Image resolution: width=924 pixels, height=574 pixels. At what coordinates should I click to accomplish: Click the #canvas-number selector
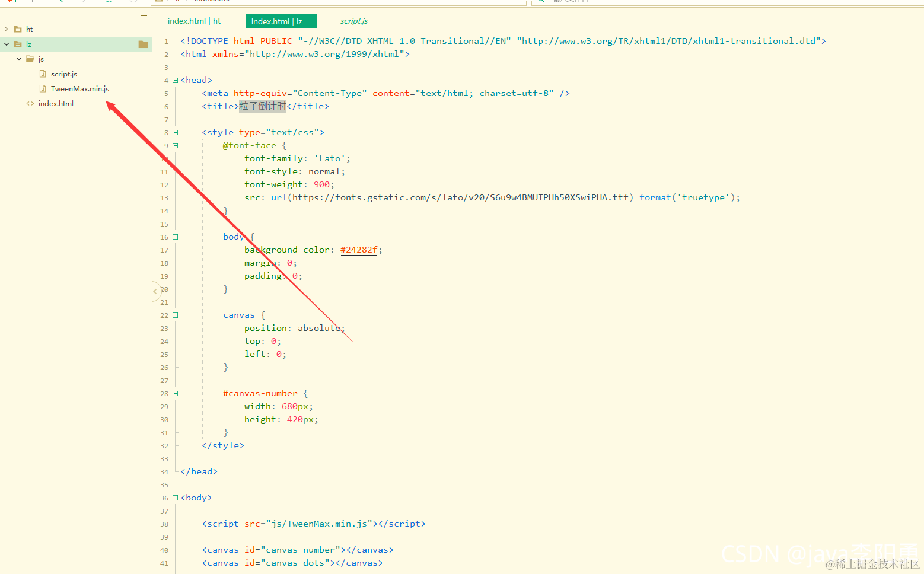[x=260, y=393]
